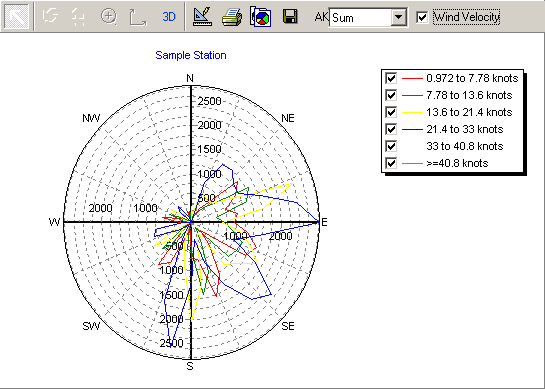Click the N compass label
The height and width of the screenshot is (389, 545).
[190, 79]
